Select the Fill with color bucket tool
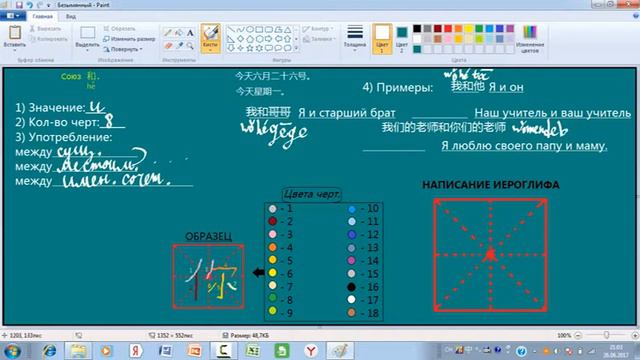This screenshot has height=360, width=640. 179,33
